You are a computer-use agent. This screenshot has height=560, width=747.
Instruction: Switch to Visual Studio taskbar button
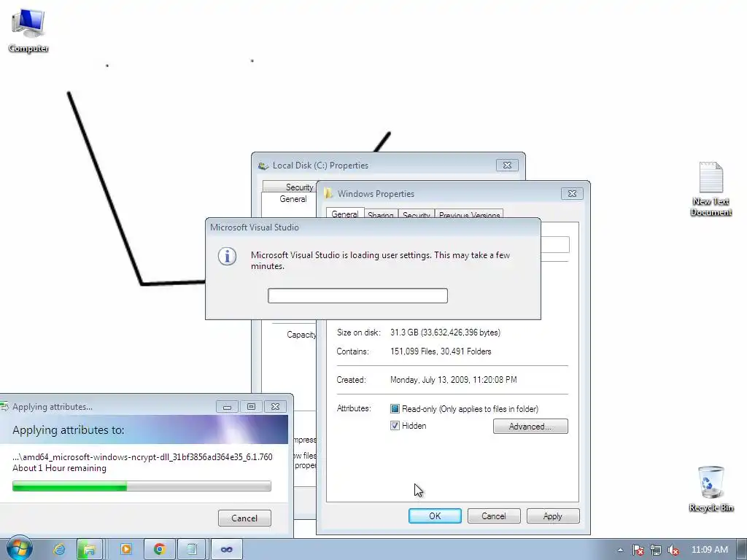(226, 550)
